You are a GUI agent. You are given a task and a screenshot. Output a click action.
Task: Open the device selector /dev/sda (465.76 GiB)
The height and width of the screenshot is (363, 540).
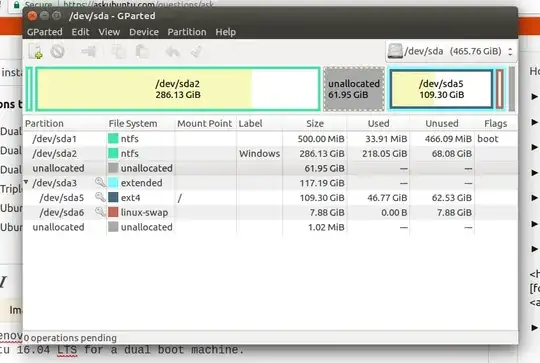(x=450, y=51)
